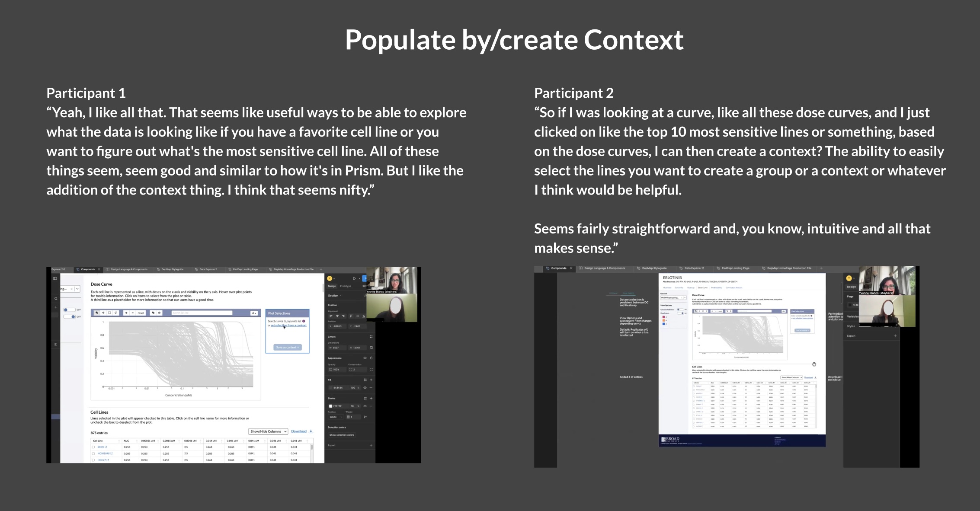This screenshot has width=980, height=511.
Task: Open the Prototype tab in left design panel
Action: (x=346, y=286)
